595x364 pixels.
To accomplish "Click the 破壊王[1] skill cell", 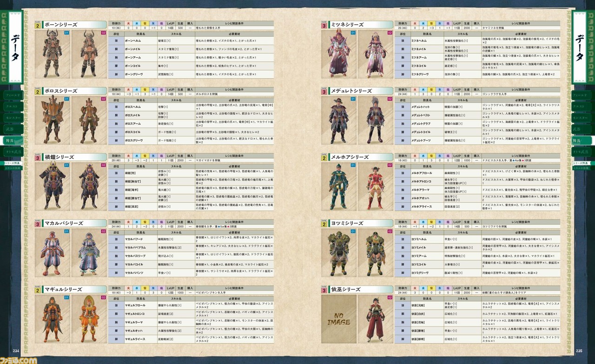I will pos(175,41).
